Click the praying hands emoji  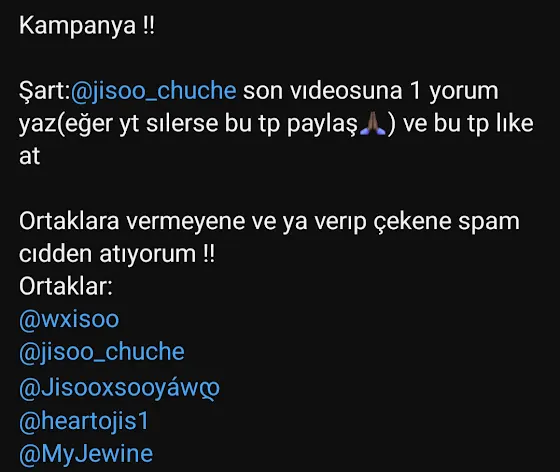[372, 123]
